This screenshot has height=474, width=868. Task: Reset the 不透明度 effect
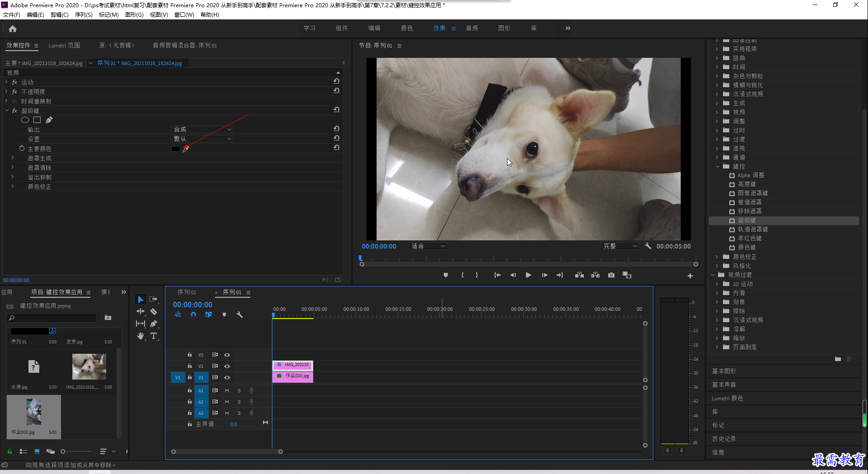pos(337,91)
